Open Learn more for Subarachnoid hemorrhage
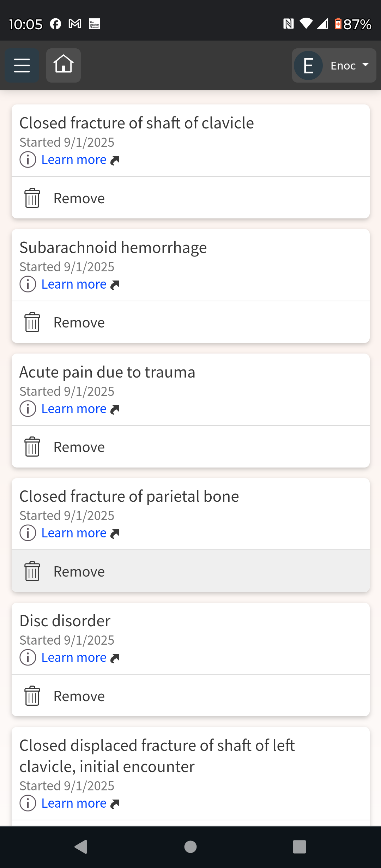Image resolution: width=381 pixels, height=868 pixels. 74,284
